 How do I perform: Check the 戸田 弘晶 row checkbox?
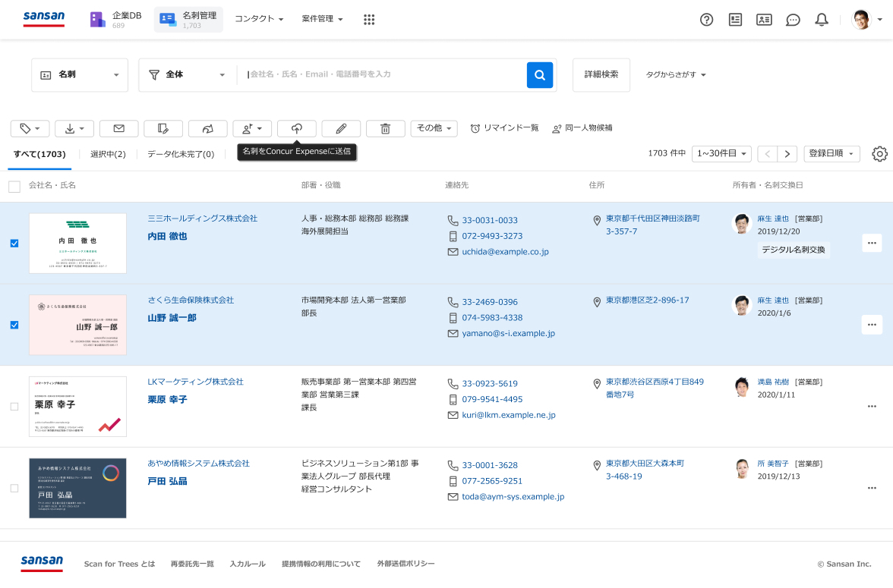14,489
